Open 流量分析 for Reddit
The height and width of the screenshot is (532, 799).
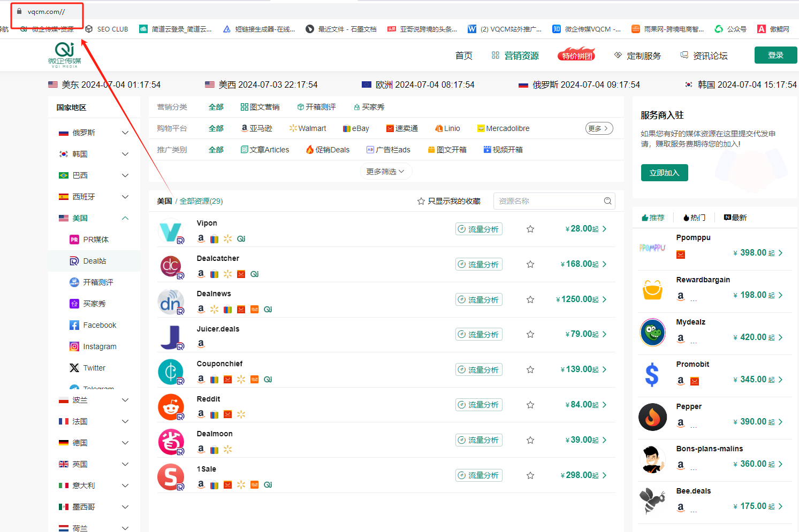[479, 405]
